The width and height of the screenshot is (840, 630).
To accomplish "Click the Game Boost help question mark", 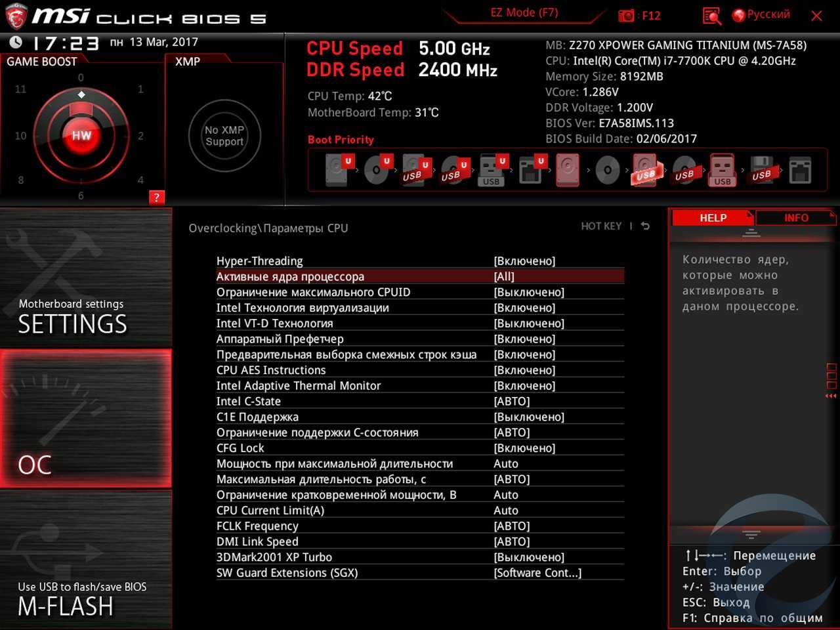I will tap(156, 198).
